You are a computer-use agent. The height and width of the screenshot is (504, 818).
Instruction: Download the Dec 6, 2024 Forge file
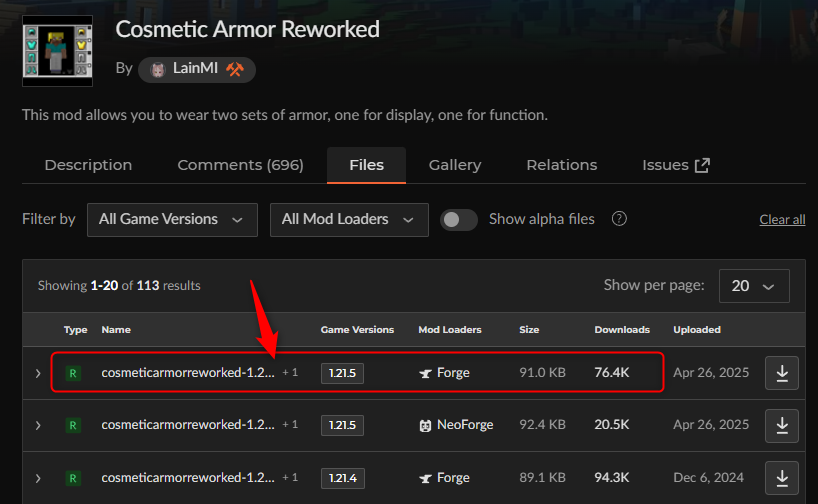781,478
